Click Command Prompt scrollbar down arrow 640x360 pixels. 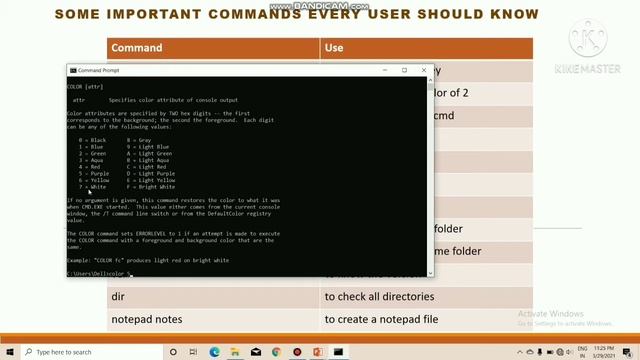(430, 273)
